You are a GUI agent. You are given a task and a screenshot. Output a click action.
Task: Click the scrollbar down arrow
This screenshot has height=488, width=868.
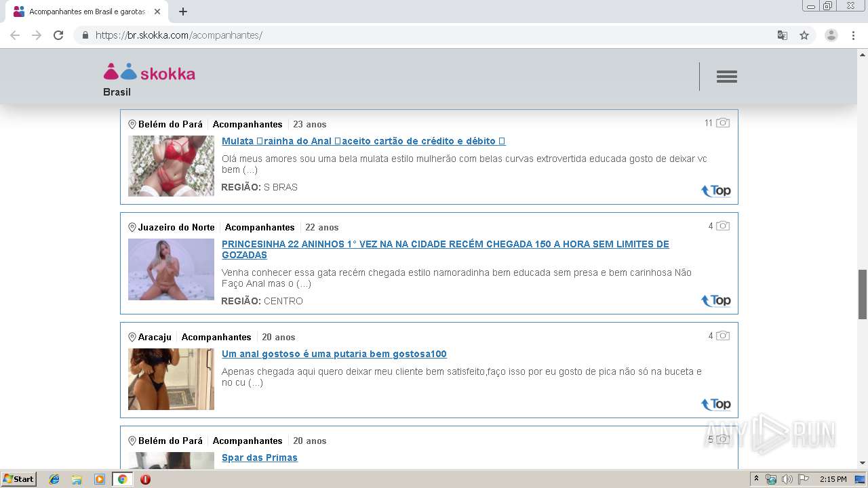(863, 464)
